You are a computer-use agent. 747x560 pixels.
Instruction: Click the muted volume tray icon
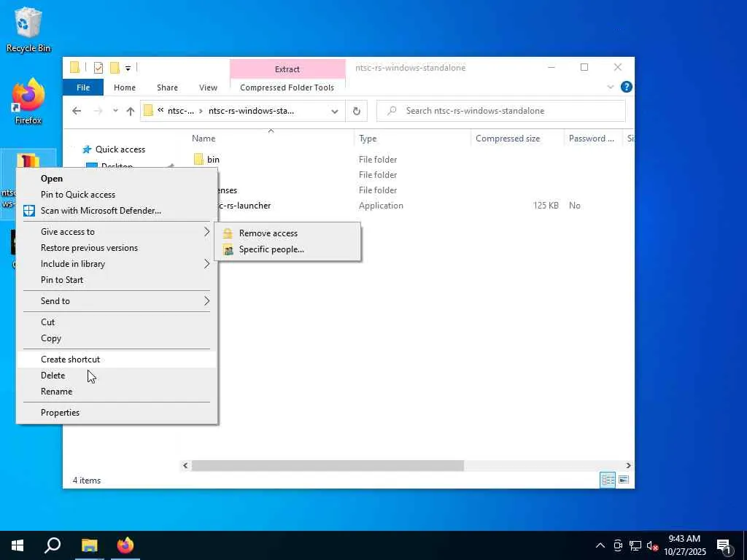tap(652, 545)
